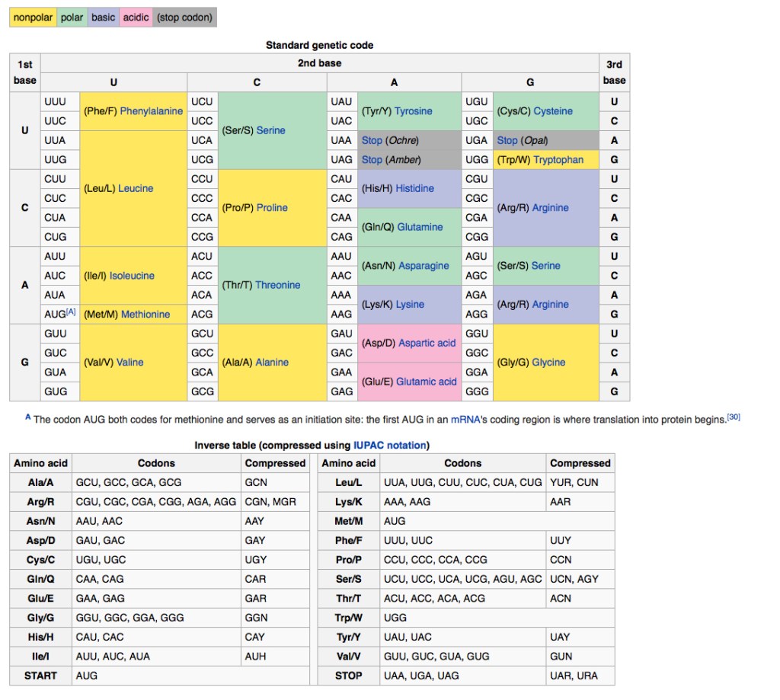Open the Phenylalanine link
Image resolution: width=780 pixels, height=700 pixels.
pos(152,111)
